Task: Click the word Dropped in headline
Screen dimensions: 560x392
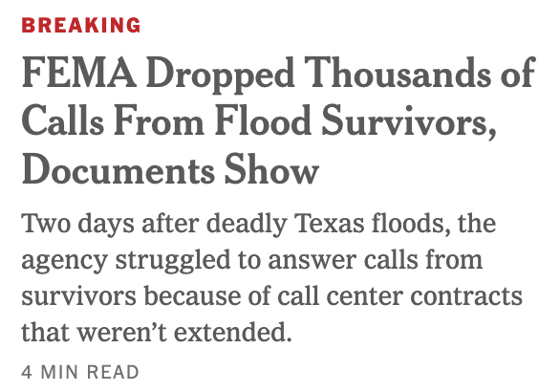Action: coord(221,75)
